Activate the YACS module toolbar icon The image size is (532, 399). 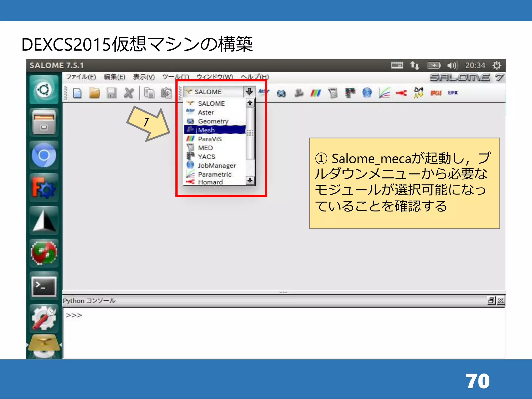350,93
